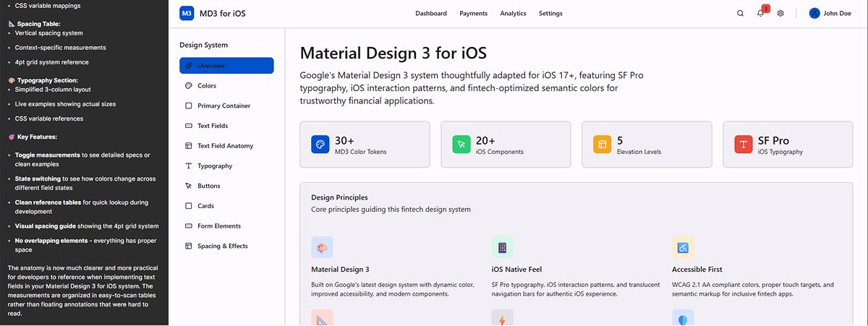Screen dimensions: 868x326
Task: Open the Form Elements section
Action: click(x=219, y=226)
